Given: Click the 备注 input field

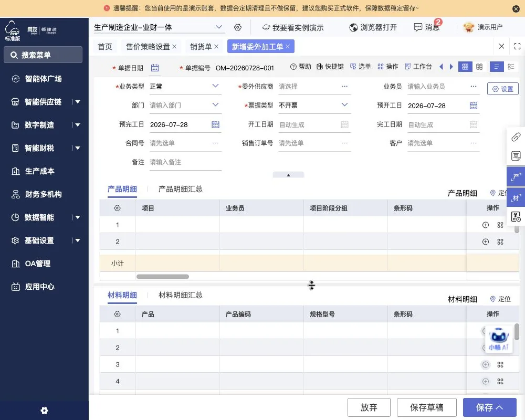Looking at the screenshot, I should 185,162.
